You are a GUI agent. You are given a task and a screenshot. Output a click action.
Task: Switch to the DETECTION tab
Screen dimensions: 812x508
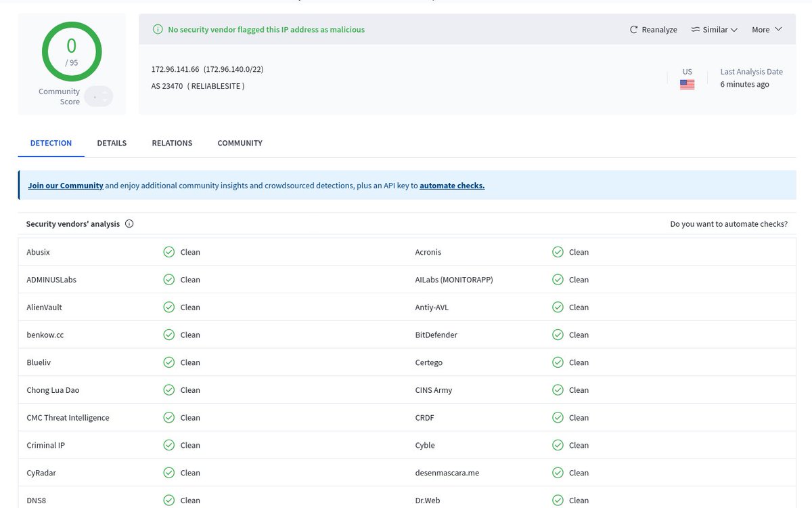51,143
